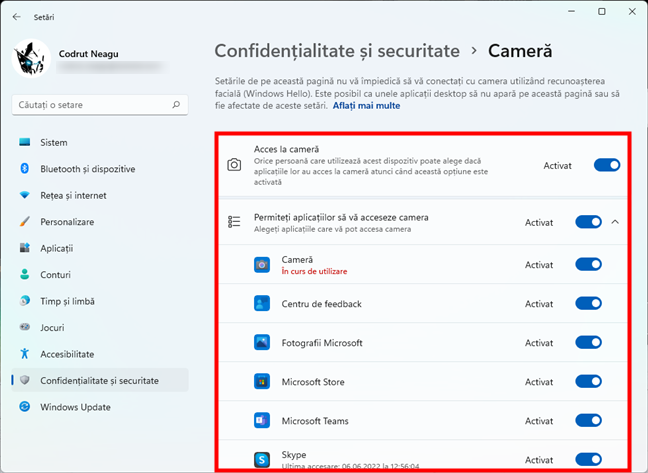Toggle camera access for Cameră app
This screenshot has height=473, width=648.
click(x=588, y=264)
